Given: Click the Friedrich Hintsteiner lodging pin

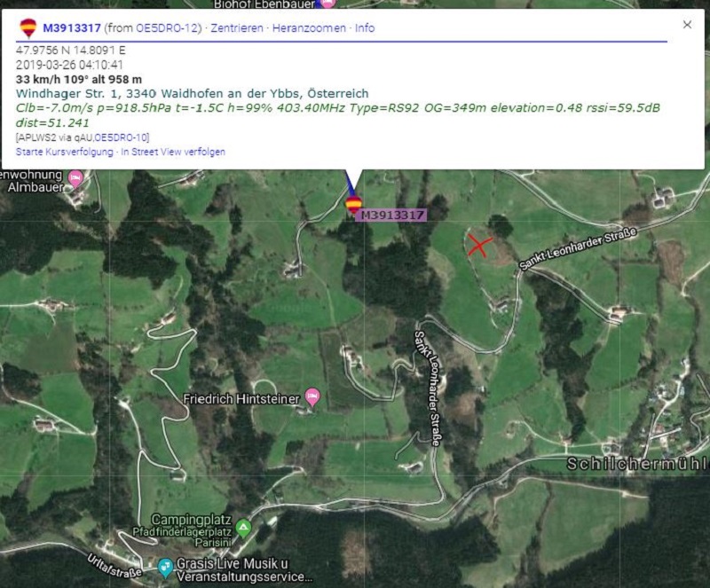Looking at the screenshot, I should point(312,397).
